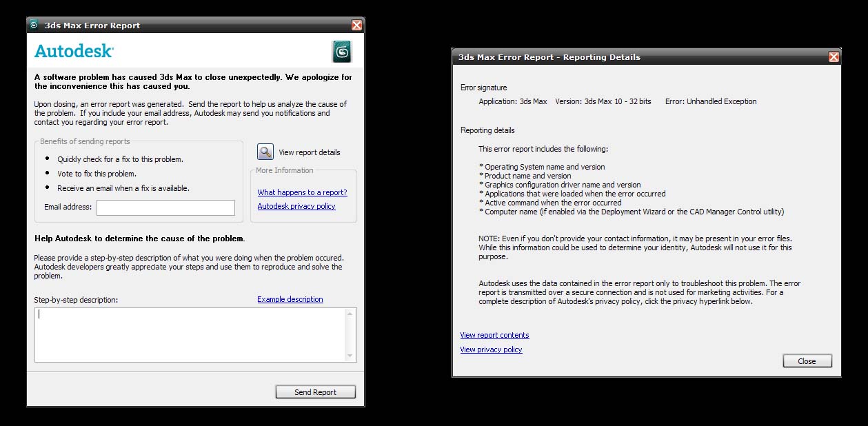Click the 3ds Max title bar app icon

[34, 25]
